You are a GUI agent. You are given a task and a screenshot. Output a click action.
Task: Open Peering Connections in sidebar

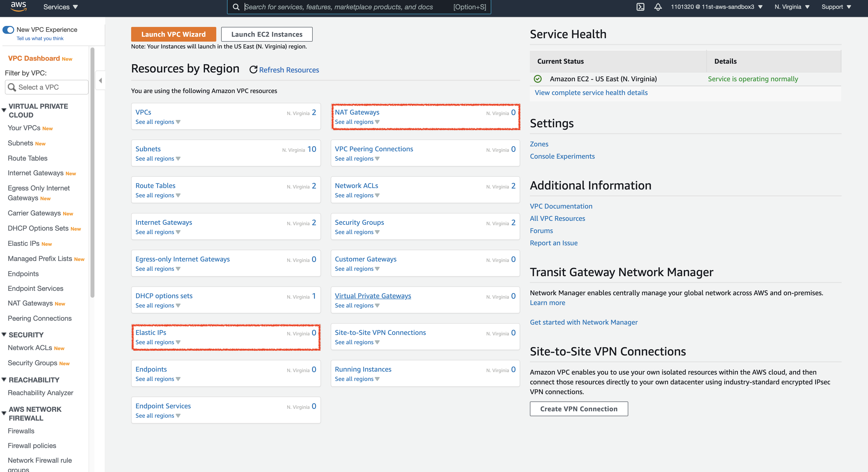coord(40,318)
